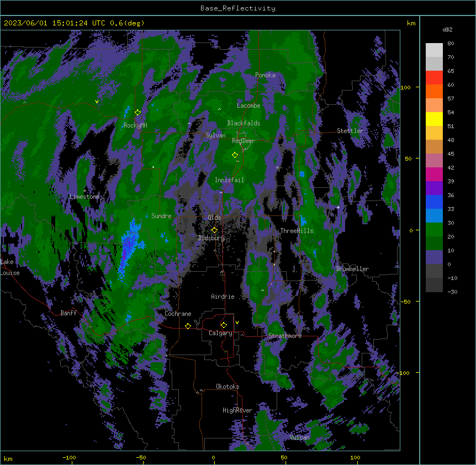Click the yellow V marker northeast of Calgary
This screenshot has height=465, width=476.
coord(237,323)
